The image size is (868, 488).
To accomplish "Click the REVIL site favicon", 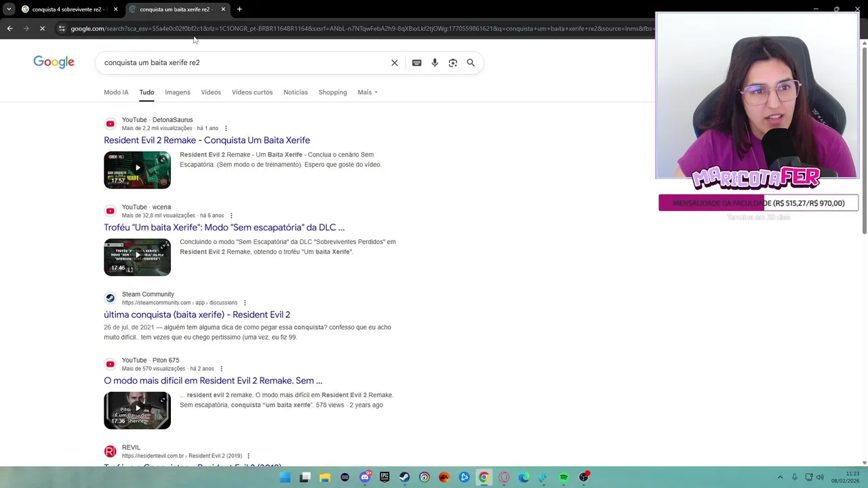I will click(x=110, y=451).
